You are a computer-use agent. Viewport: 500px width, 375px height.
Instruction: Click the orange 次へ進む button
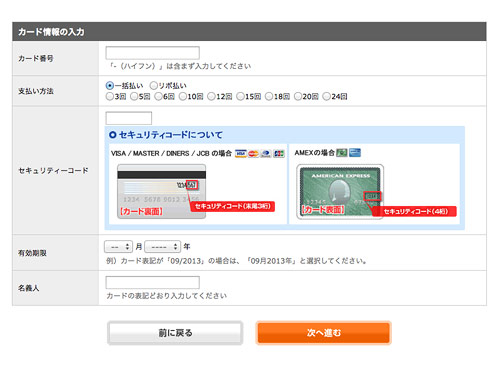point(324,333)
